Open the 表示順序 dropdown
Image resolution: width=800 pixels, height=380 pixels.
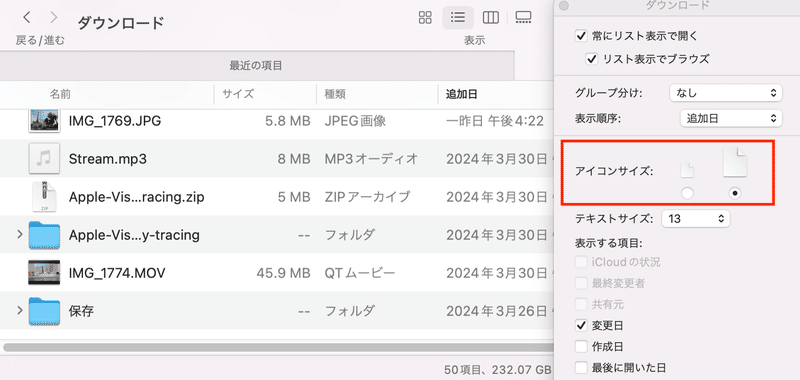(731, 118)
